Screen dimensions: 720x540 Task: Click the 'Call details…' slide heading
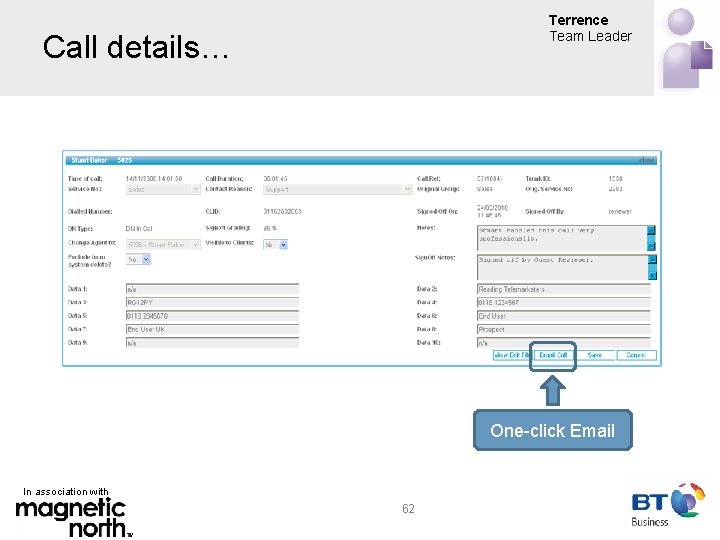click(x=135, y=47)
